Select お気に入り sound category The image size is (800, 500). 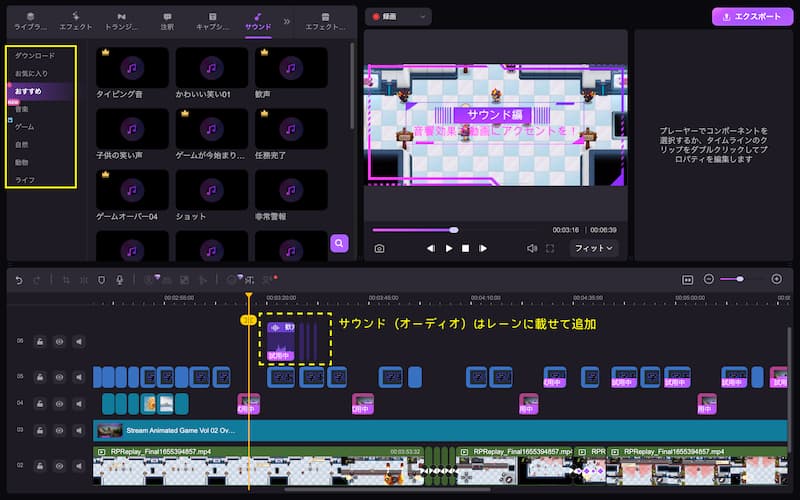click(x=31, y=73)
